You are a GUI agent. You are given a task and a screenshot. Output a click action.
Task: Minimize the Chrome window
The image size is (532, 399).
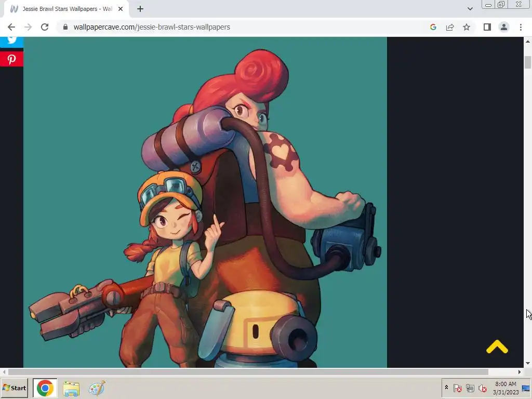click(488, 5)
